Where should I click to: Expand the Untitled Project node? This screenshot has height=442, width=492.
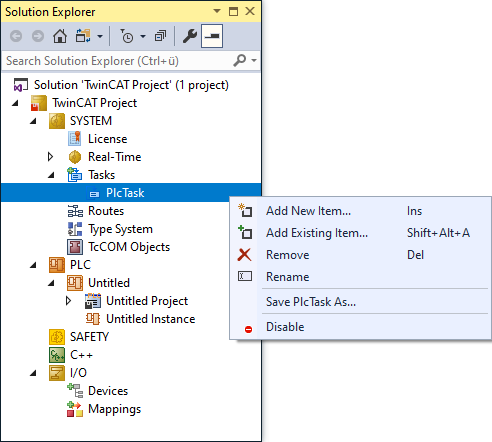point(68,301)
